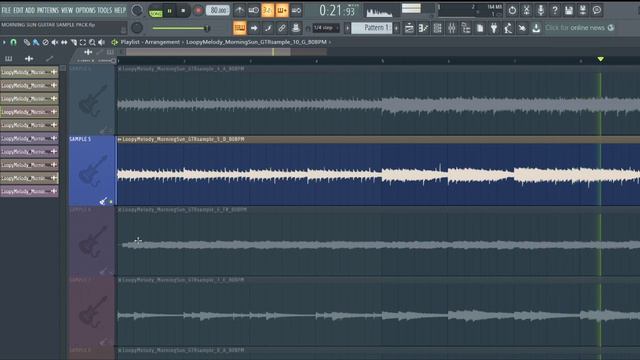This screenshot has height=360, width=640.
Task: Select the Slice tool
Action: [74, 42]
